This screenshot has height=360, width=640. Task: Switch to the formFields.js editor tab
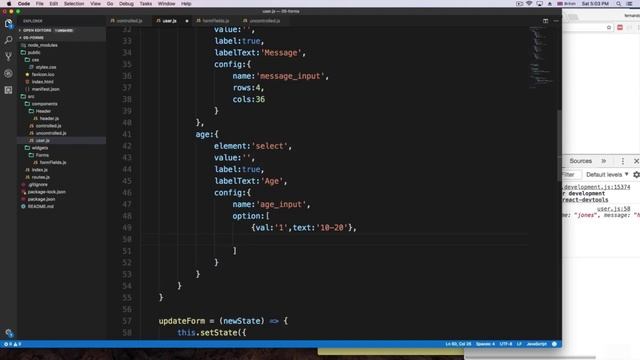[x=216, y=21]
